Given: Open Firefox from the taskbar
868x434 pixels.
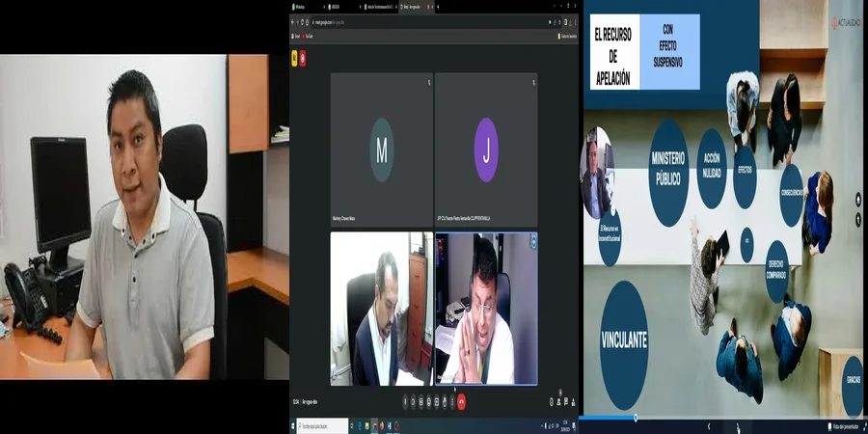Looking at the screenshot, I should point(382,426).
